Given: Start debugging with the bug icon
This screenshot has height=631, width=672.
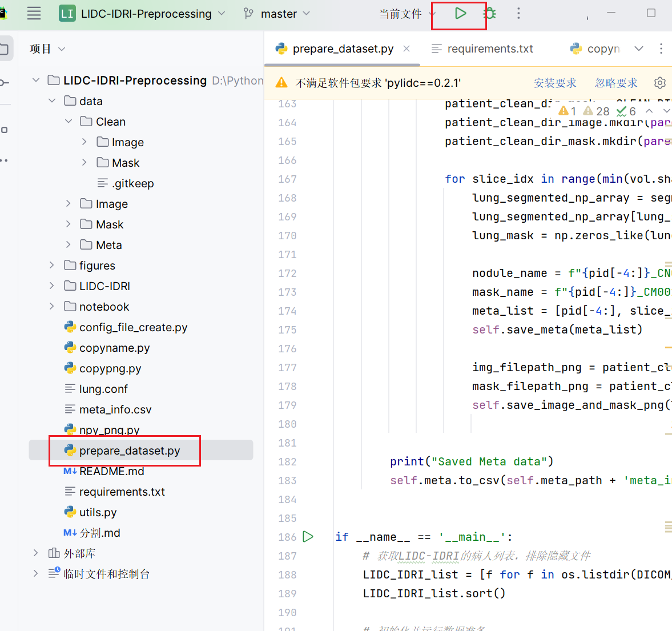Looking at the screenshot, I should [x=489, y=14].
